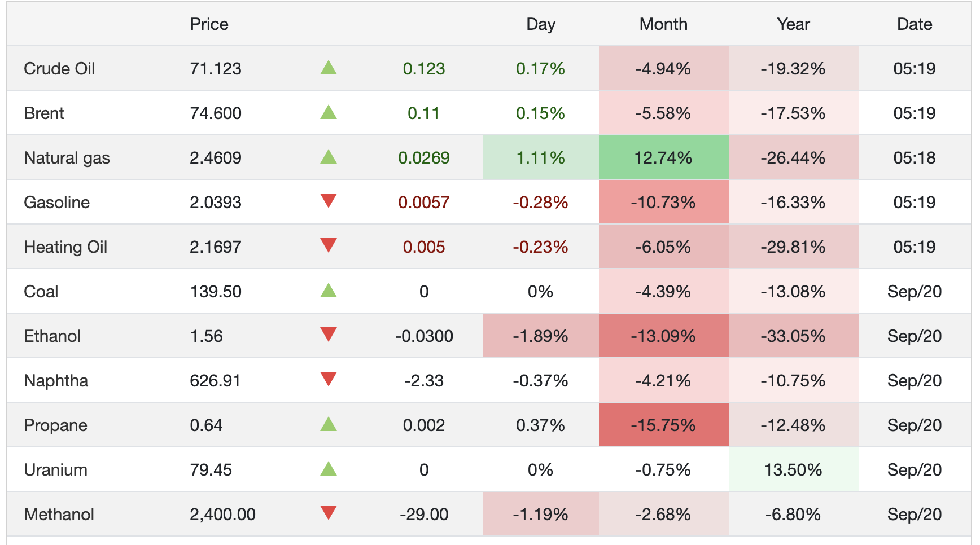Image resolution: width=980 pixels, height=545 pixels.
Task: Select the Gasoline price 2.0393
Action: point(216,203)
